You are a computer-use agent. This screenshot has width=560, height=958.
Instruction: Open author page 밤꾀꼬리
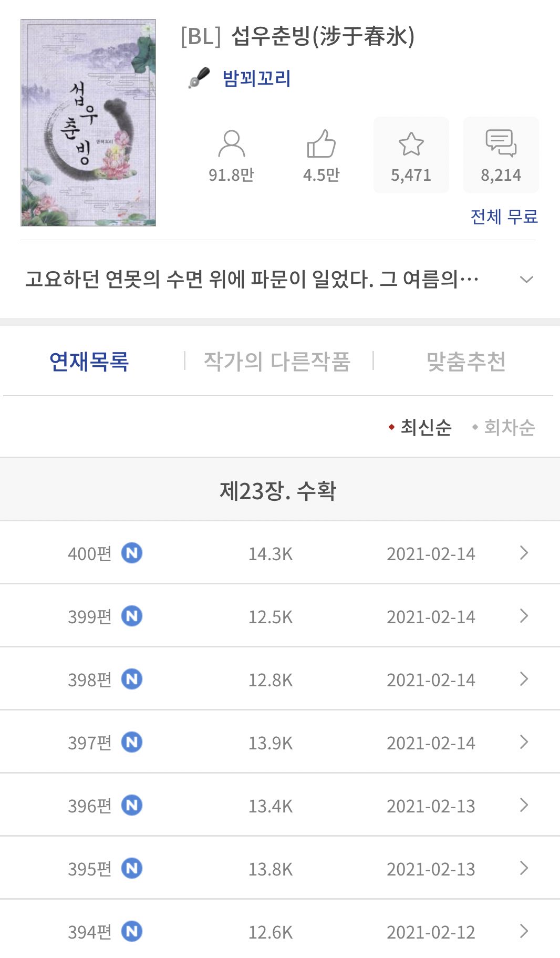(257, 78)
